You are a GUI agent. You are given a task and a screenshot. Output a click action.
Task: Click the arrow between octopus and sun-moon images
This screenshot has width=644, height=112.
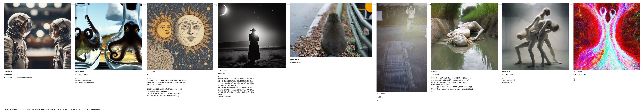point(144,5)
